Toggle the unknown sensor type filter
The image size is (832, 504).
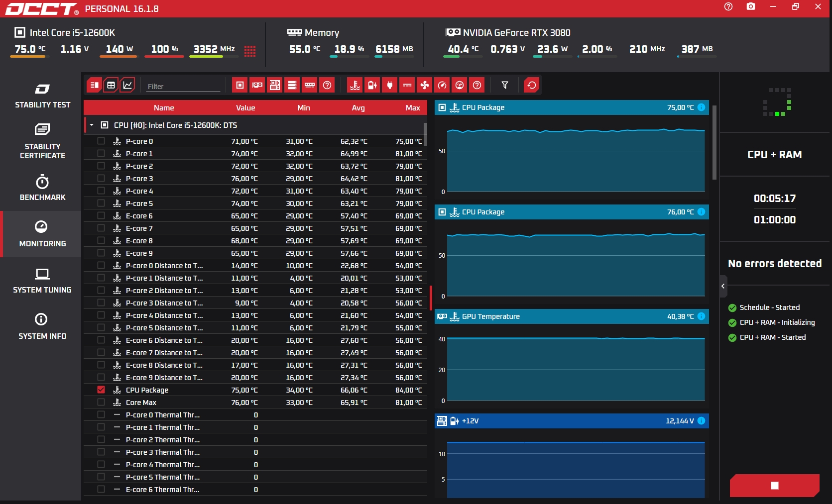[x=477, y=85]
